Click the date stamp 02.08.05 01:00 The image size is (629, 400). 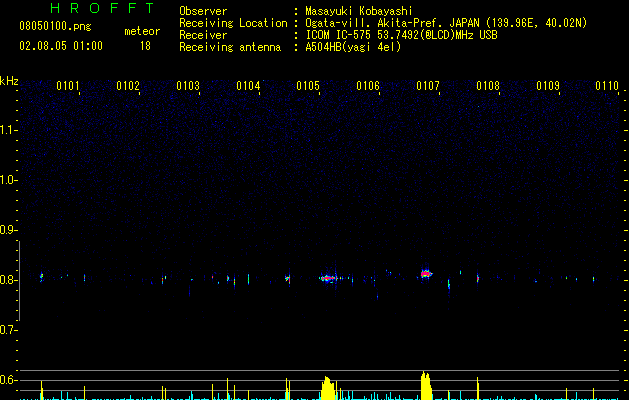tap(61, 46)
